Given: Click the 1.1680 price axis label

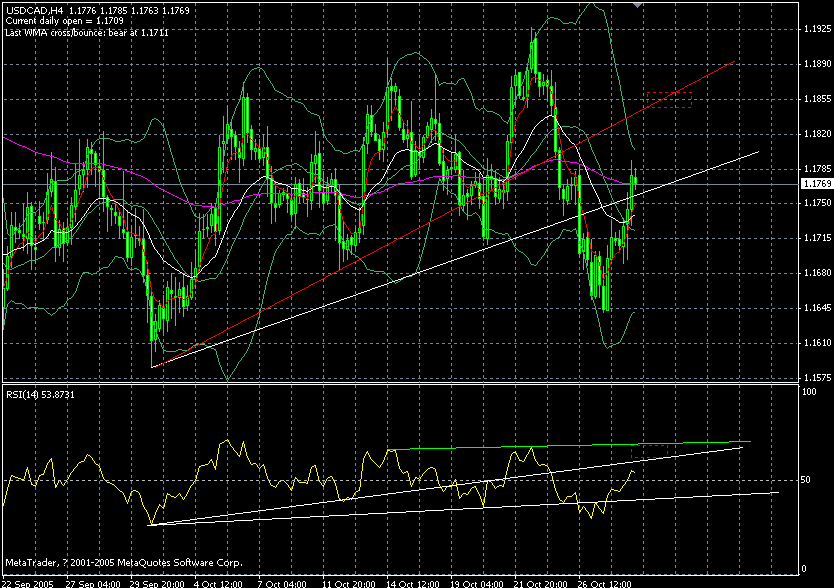Looking at the screenshot, I should coord(818,273).
